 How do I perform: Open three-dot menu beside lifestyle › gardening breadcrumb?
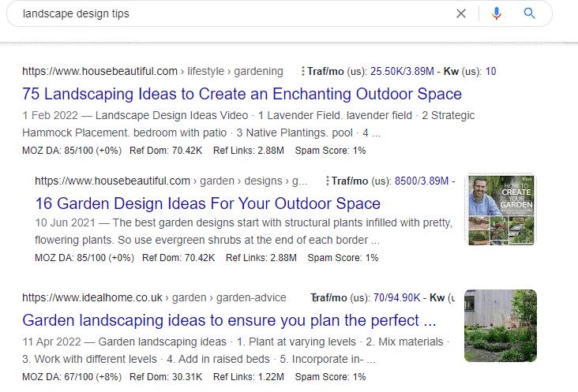pyautogui.click(x=303, y=71)
